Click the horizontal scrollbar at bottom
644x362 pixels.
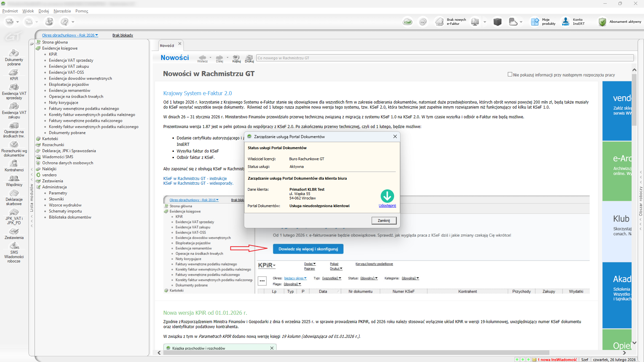point(356,353)
